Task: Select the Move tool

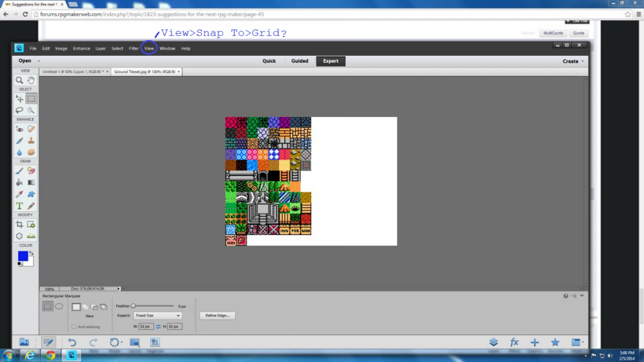Action: pos(19,99)
